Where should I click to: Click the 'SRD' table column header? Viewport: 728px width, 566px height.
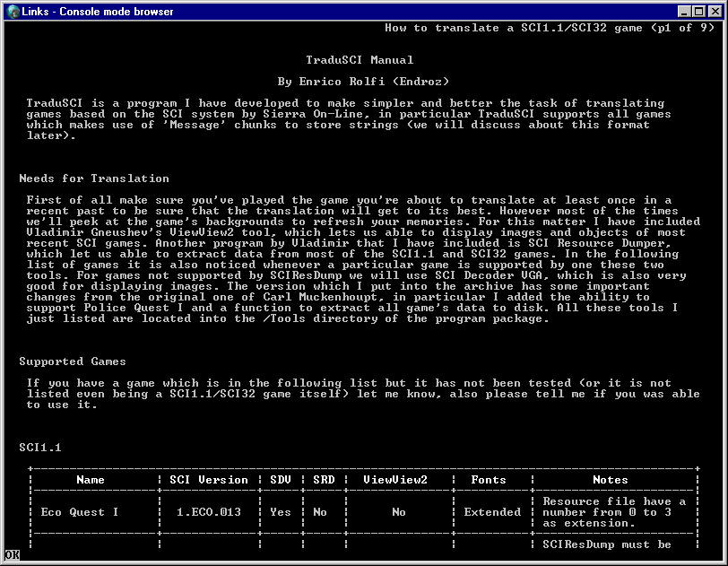pyautogui.click(x=324, y=480)
